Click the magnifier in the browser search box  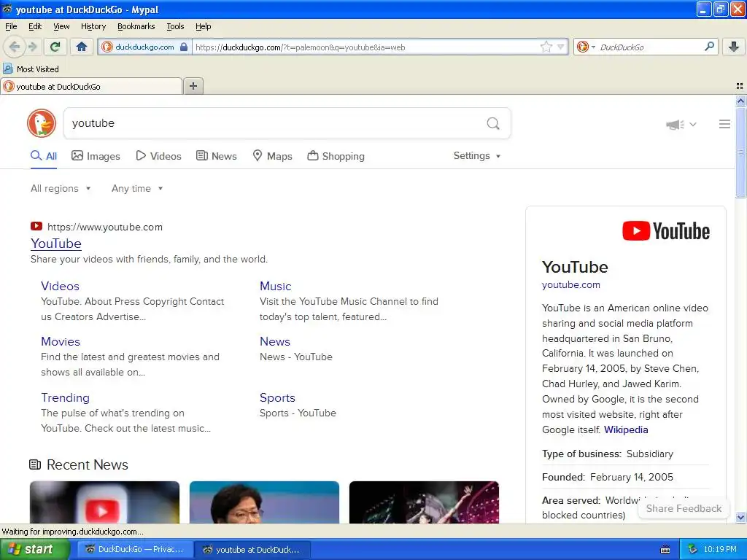[709, 46]
